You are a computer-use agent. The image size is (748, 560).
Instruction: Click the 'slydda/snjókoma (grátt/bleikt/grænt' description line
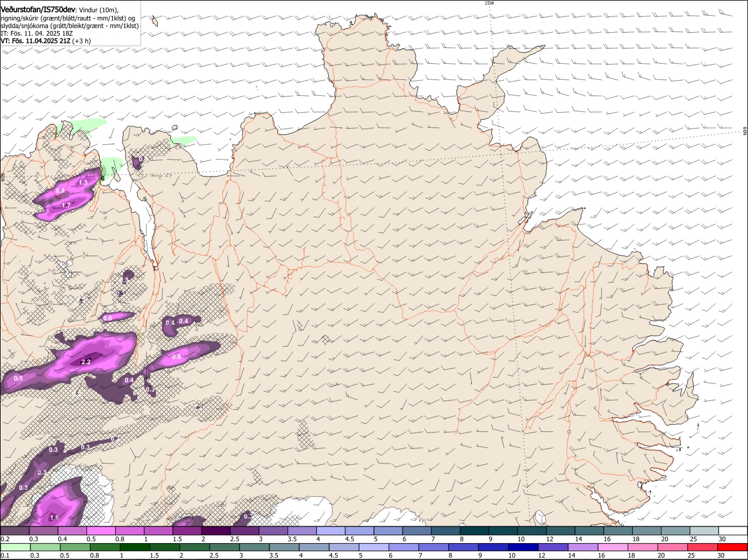pyautogui.click(x=70, y=25)
